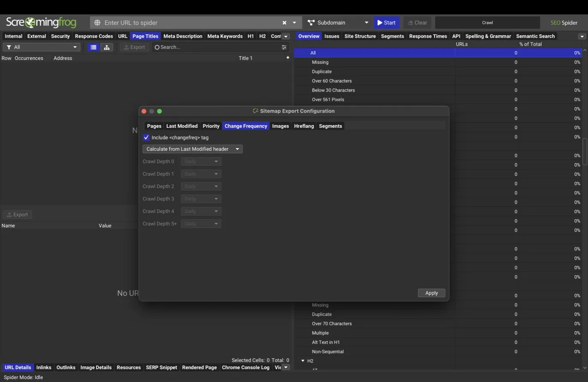Open the Meta Keywords tab
Viewport: 588px width, 382px height.
[225, 36]
